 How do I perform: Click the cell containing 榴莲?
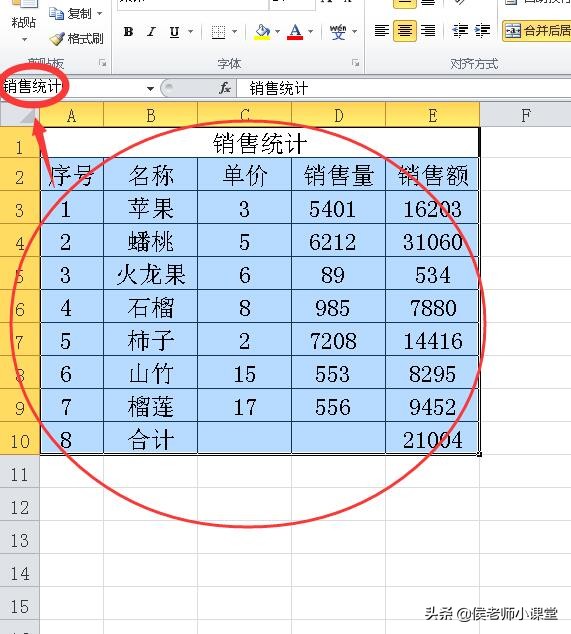[151, 405]
